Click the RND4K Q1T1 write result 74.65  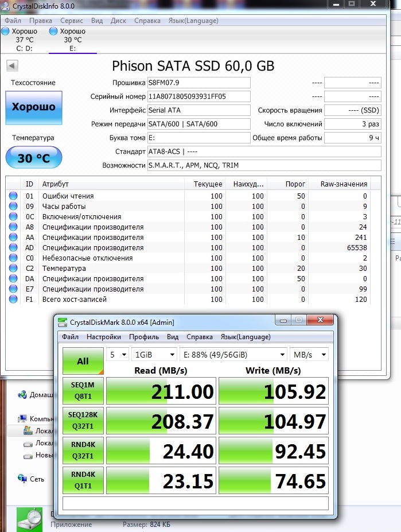click(274, 480)
